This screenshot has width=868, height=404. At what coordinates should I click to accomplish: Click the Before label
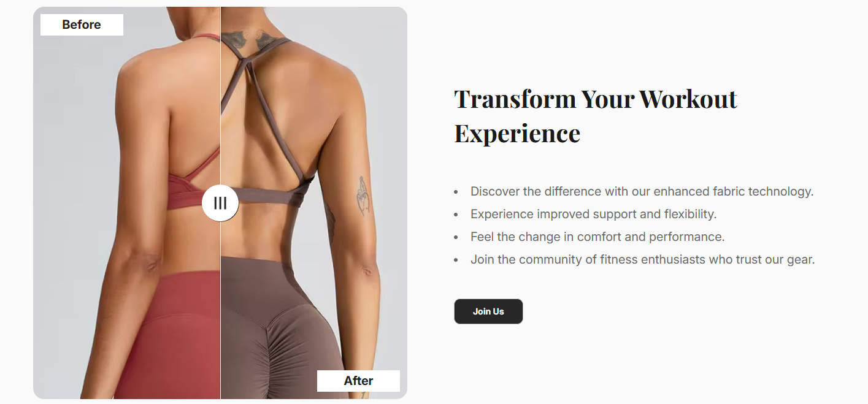point(82,25)
